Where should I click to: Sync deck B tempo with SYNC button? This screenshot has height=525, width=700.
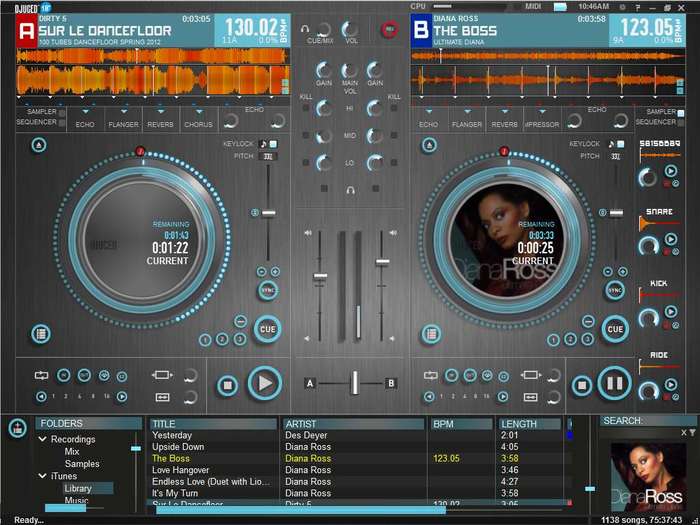tap(615, 291)
